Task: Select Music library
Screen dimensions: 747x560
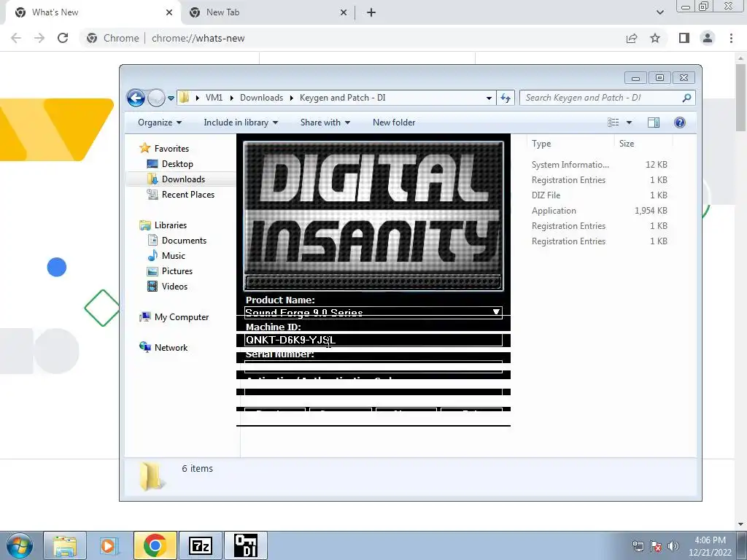Action: [174, 256]
